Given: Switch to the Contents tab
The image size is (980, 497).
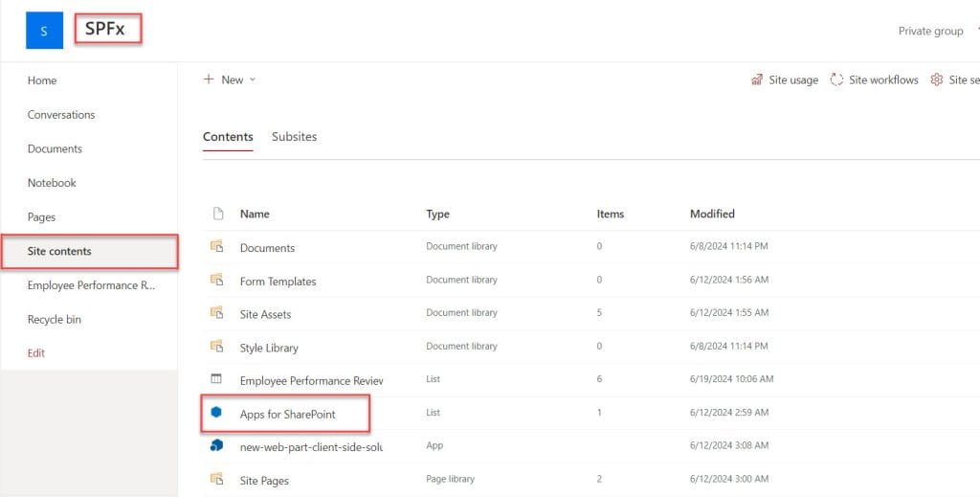Looking at the screenshot, I should pos(228,136).
